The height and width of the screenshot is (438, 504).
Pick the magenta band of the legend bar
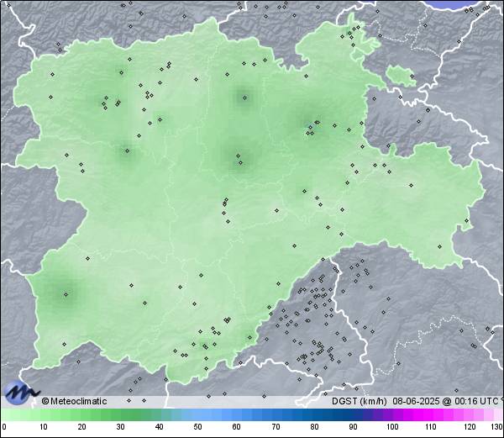pyautogui.click(x=428, y=414)
